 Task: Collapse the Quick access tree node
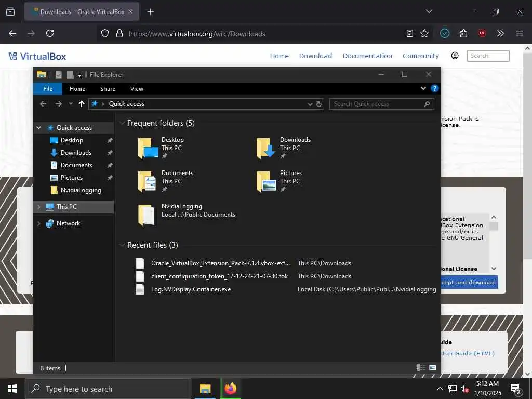coord(38,128)
